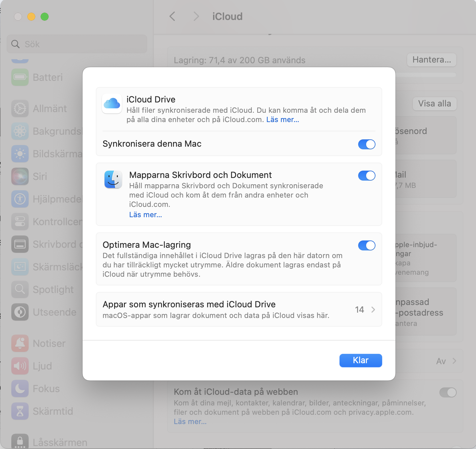Toggle Synkronisera denna Mac switch
Image resolution: width=476 pixels, height=449 pixels.
click(367, 144)
